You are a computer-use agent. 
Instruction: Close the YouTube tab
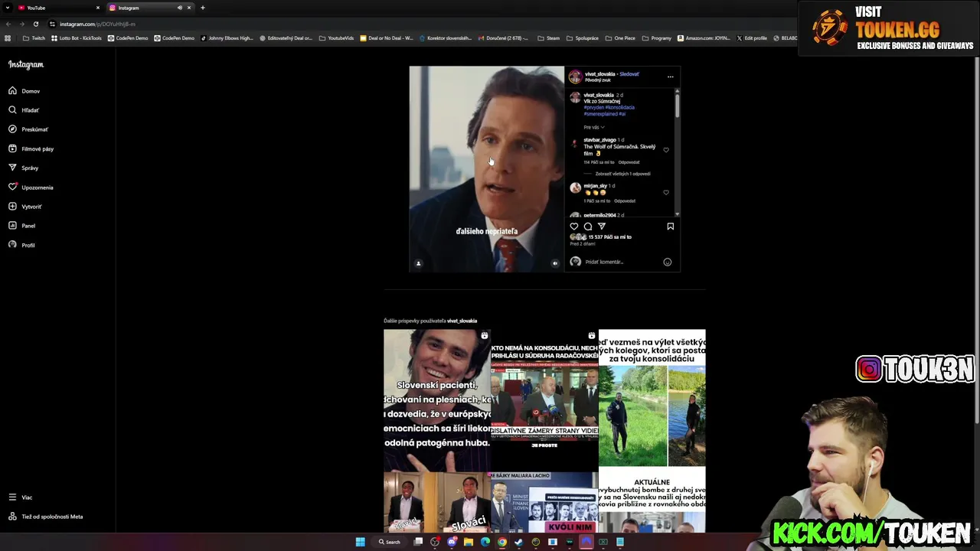pos(98,8)
